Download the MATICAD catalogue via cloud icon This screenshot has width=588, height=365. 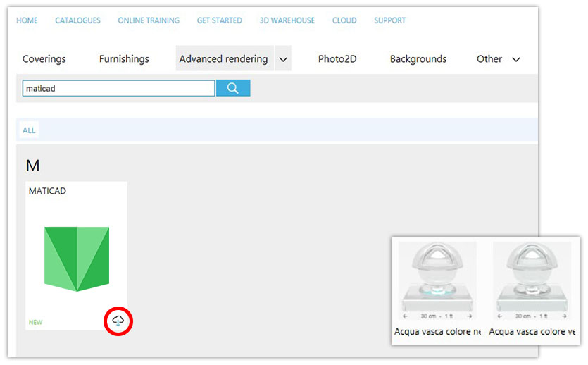[x=118, y=321]
